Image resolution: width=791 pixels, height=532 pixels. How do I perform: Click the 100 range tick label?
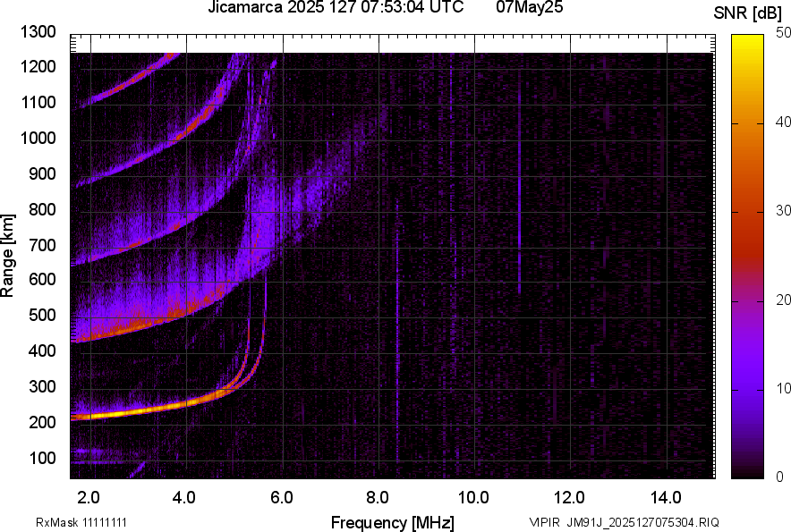pyautogui.click(x=42, y=458)
